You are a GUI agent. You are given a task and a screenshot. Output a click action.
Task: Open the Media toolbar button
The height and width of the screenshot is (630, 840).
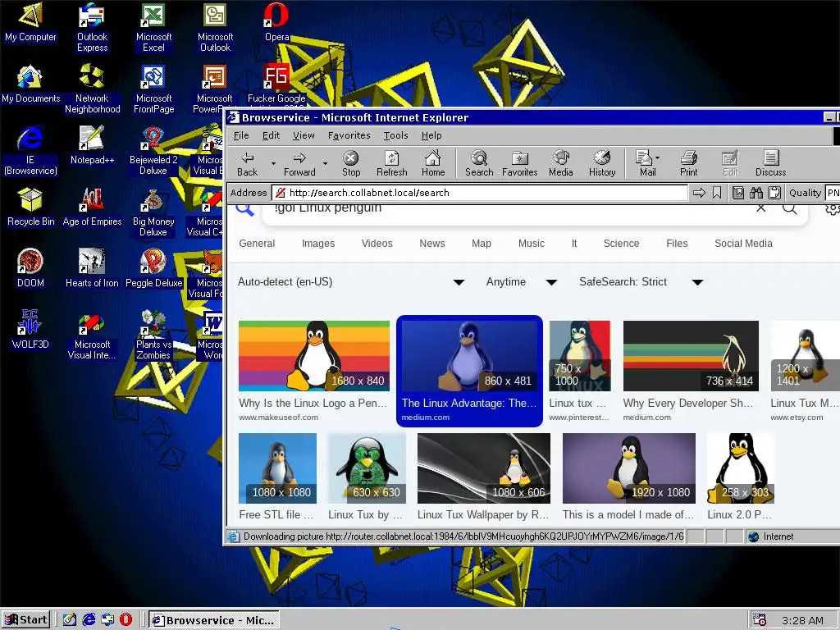click(x=561, y=163)
